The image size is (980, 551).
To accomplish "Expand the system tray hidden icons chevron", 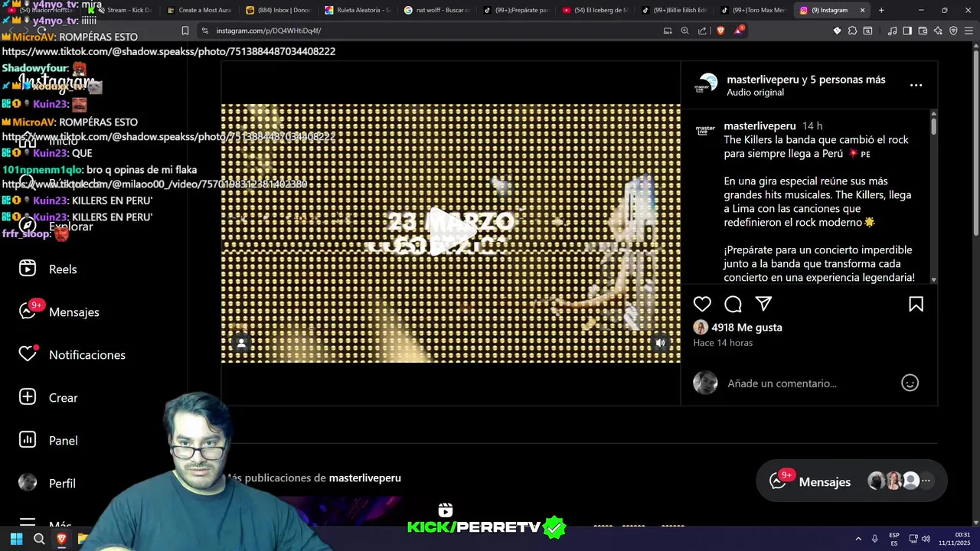I will (x=858, y=539).
